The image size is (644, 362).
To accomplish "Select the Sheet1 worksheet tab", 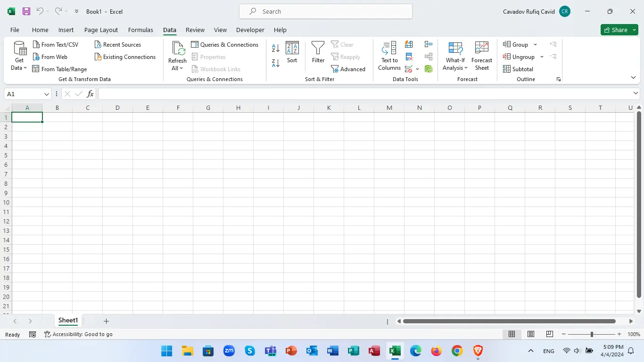I will coord(68,321).
